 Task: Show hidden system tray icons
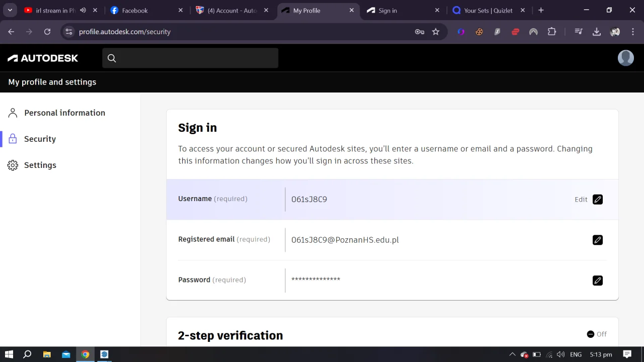pyautogui.click(x=512, y=354)
